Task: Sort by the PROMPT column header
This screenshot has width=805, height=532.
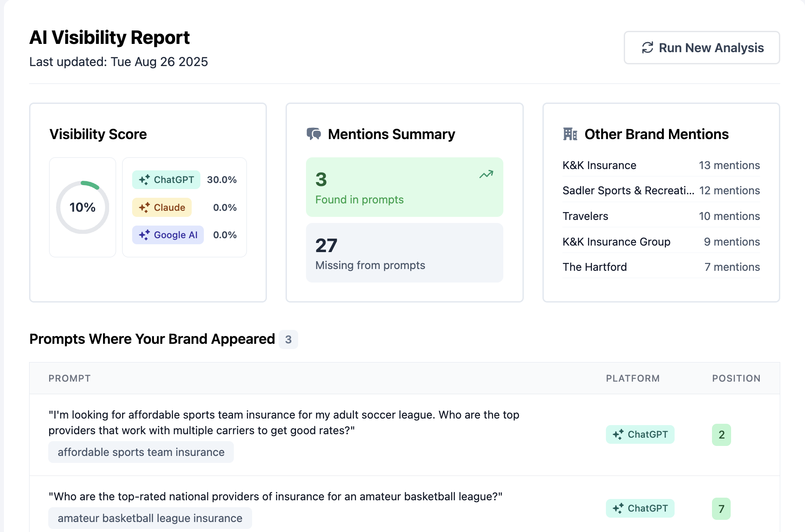Action: pos(70,379)
